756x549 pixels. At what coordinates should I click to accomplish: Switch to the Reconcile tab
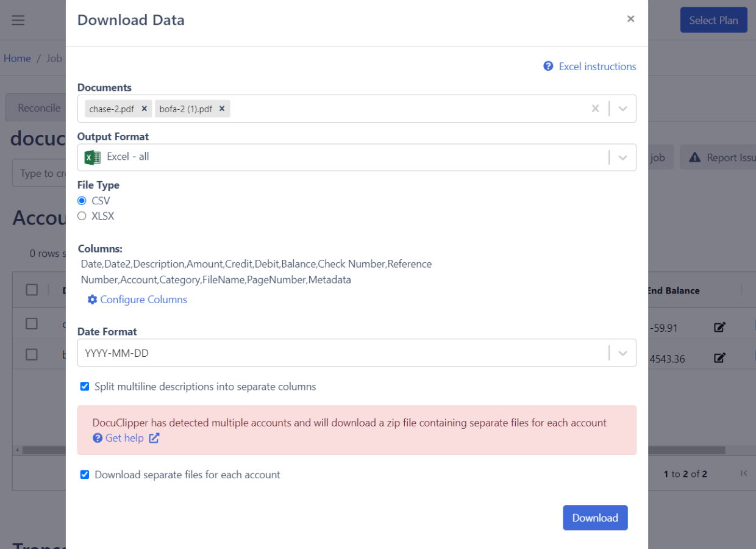(39, 108)
